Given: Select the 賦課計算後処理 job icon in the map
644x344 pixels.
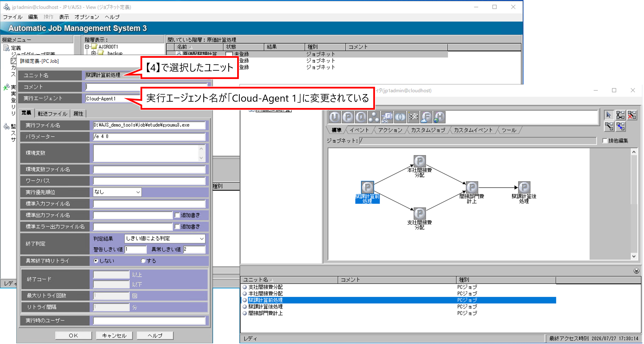Looking at the screenshot, I should [x=524, y=187].
